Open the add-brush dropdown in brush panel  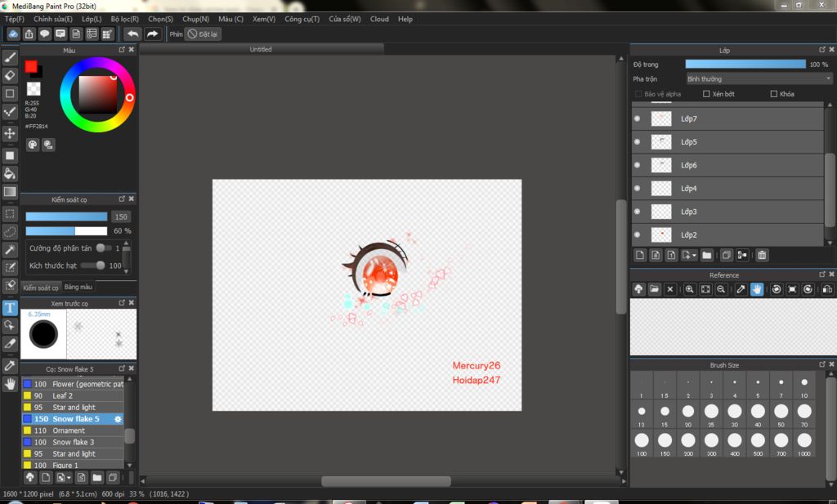(69, 478)
